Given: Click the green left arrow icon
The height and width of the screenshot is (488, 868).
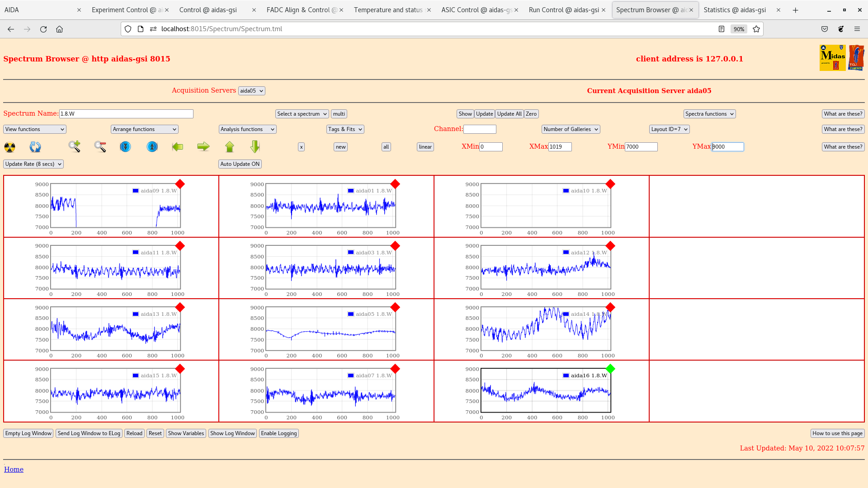Looking at the screenshot, I should pos(178,146).
